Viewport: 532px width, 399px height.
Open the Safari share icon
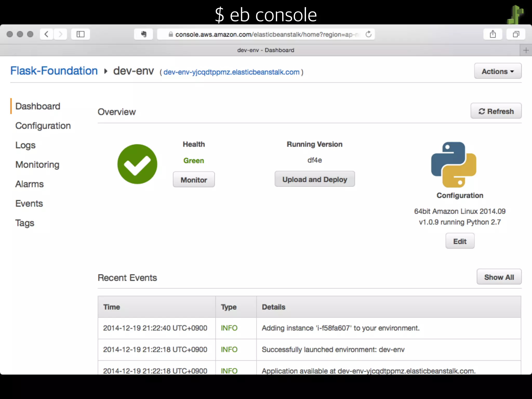493,34
